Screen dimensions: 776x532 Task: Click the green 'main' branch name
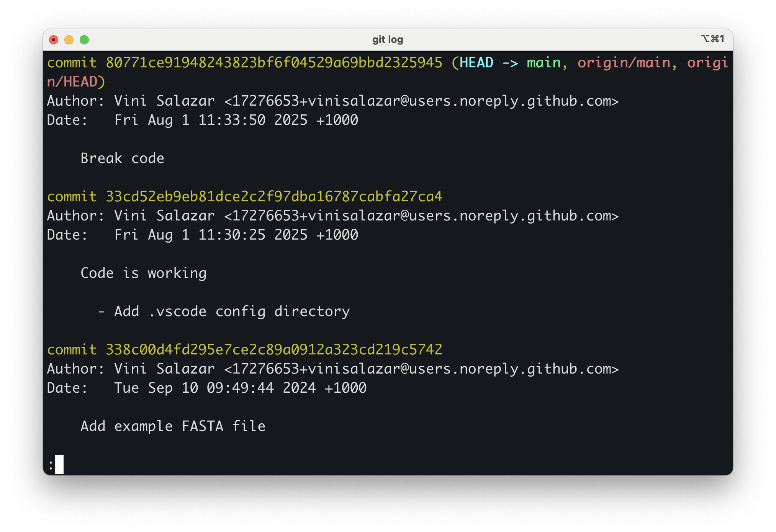pos(544,63)
